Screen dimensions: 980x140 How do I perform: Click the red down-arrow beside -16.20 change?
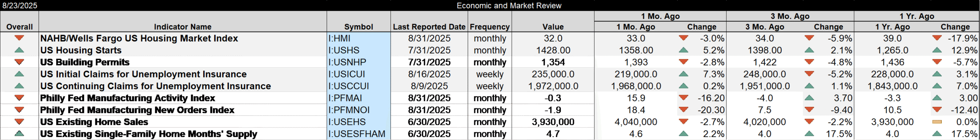coord(683,98)
